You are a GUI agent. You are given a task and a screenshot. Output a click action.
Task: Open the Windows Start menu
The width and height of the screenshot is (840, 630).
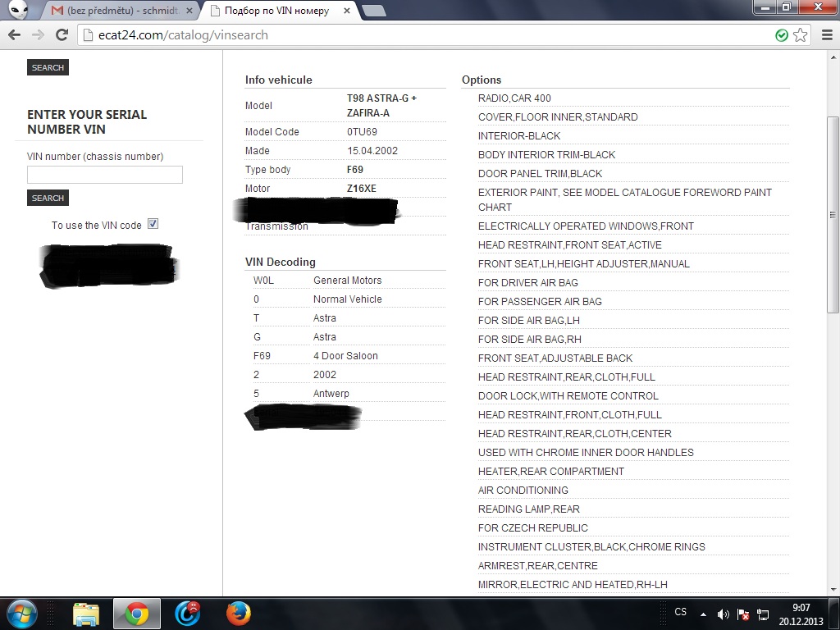click(x=21, y=613)
